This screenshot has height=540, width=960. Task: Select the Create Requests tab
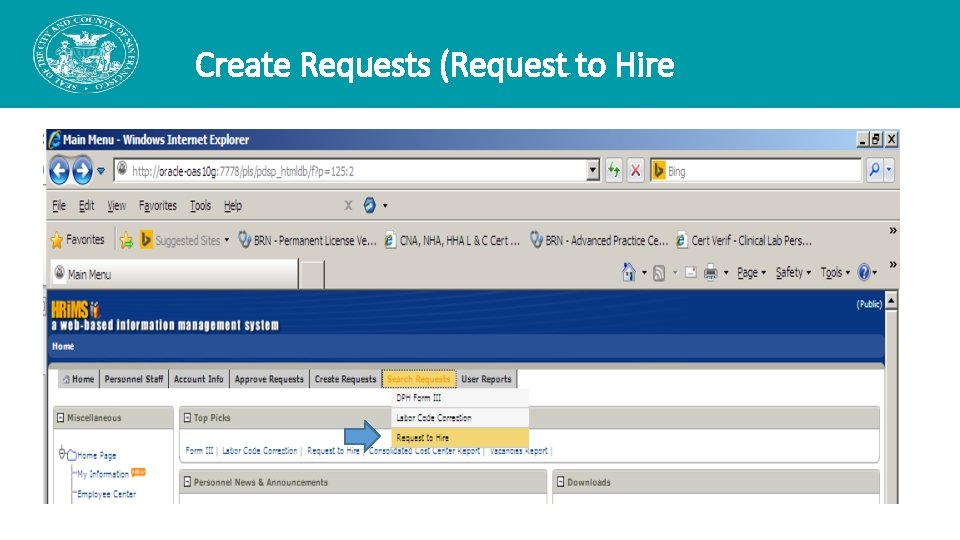pyautogui.click(x=345, y=379)
